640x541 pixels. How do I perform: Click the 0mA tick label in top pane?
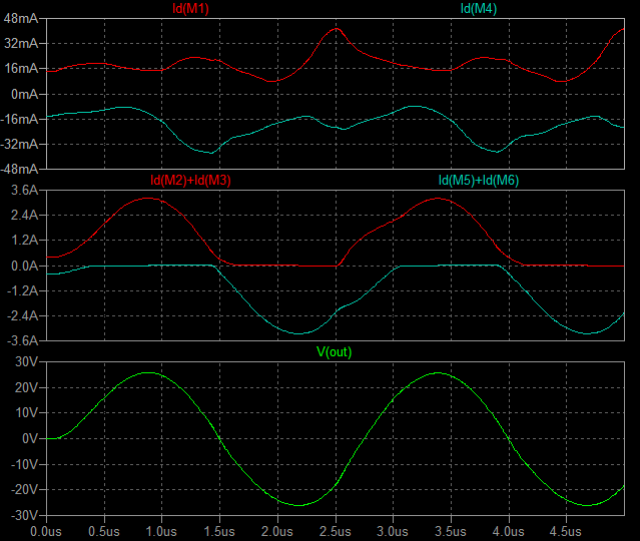click(x=25, y=94)
